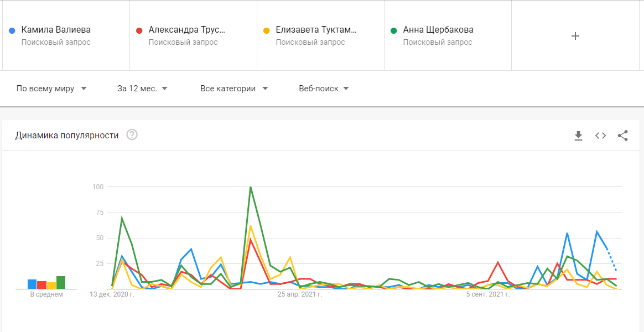Open the Веб-поиск search type dropdown
This screenshot has height=332, width=644.
tap(324, 89)
